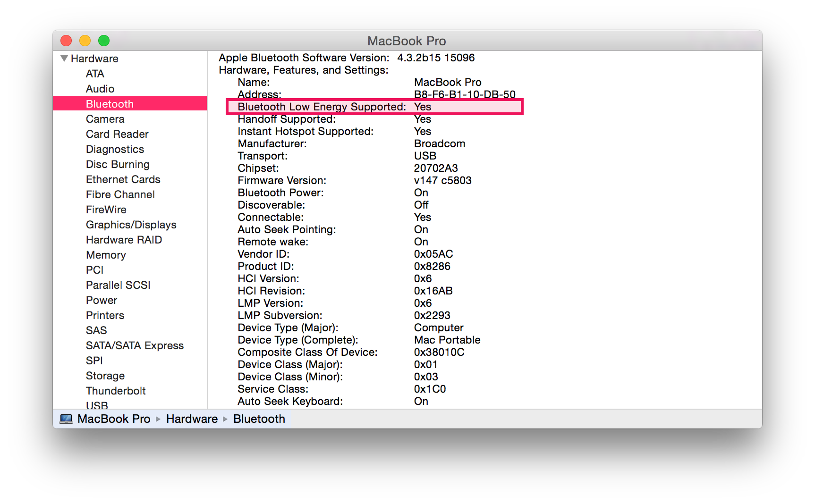
Task: Click the Discoverable Off value
Action: point(421,205)
